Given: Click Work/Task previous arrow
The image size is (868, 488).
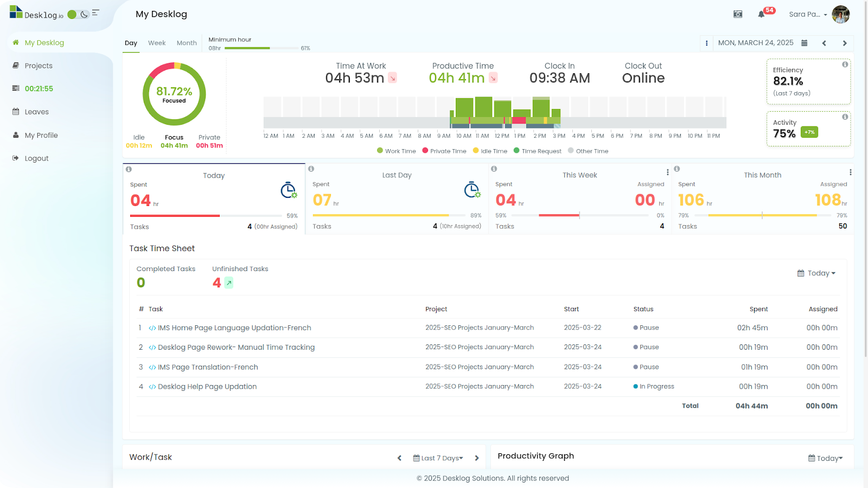Looking at the screenshot, I should 400,458.
